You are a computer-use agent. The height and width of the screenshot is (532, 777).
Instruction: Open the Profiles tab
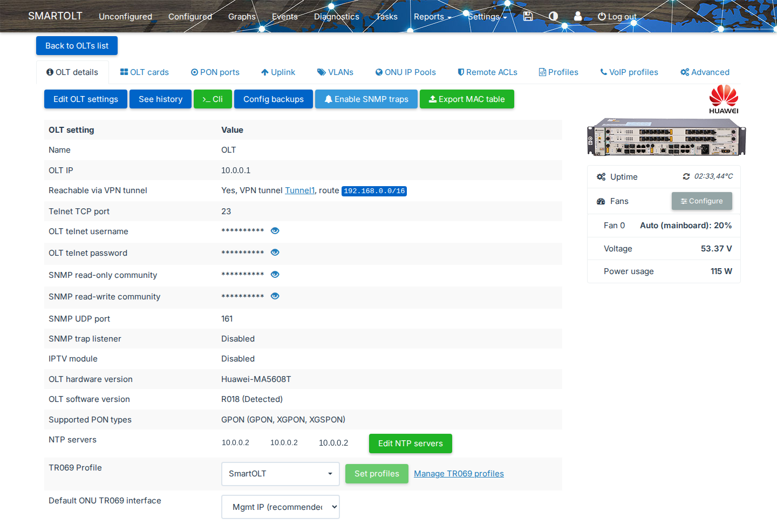tap(558, 72)
